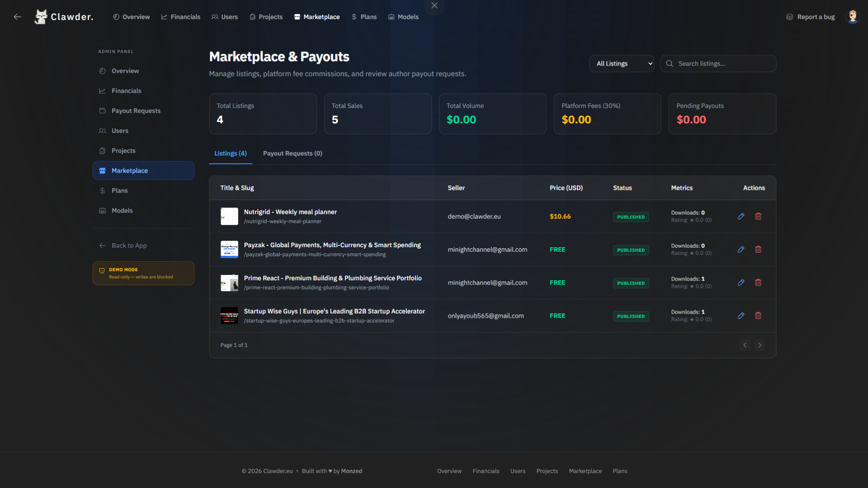This screenshot has height=488, width=868.
Task: Click the Payout Requests icon in the sidebar
Action: [x=102, y=111]
